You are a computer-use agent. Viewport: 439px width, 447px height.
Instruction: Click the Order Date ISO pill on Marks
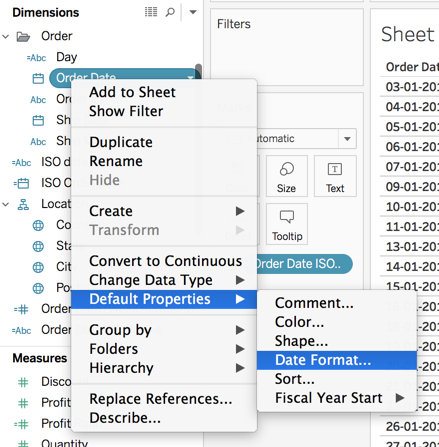click(x=304, y=264)
